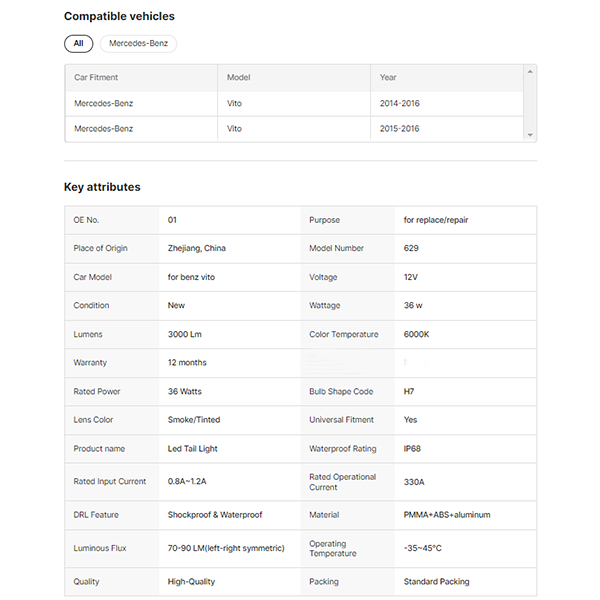Click the compatible vehicles table scroll-up arrow
Viewport: 600px width, 600px height.
[x=531, y=71]
